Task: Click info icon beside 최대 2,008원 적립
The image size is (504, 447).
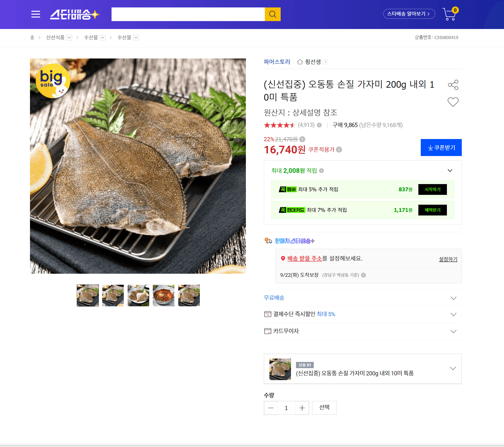Action: pos(321,170)
